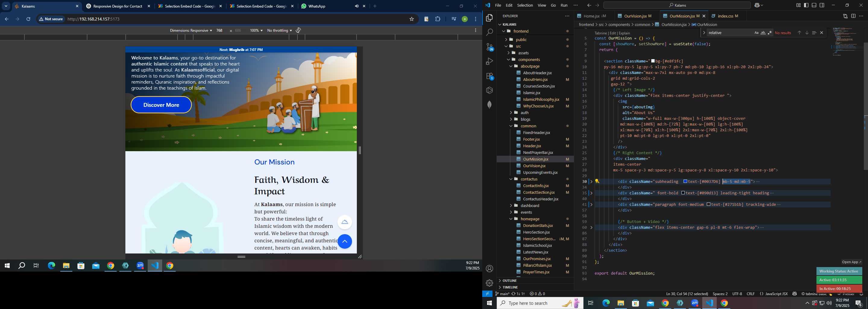Toggle the secondary side bar visibility

click(822, 5)
